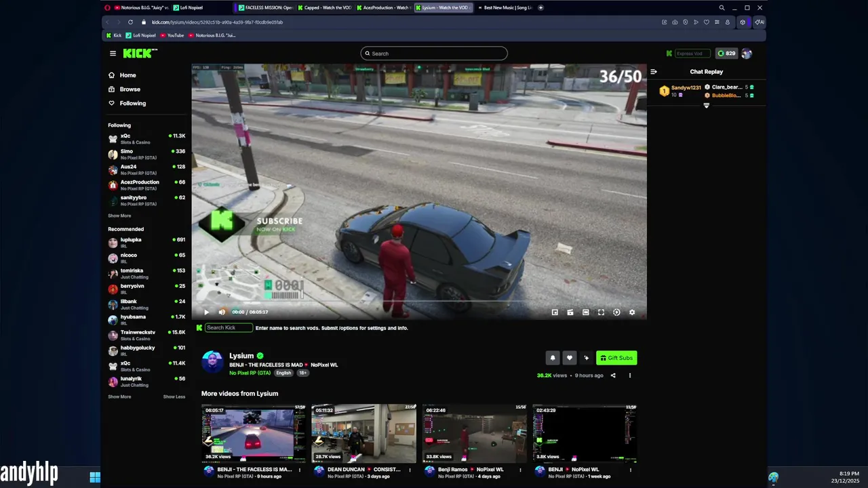The height and width of the screenshot is (488, 868).
Task: Mute the video using the speaker icon
Action: [222, 312]
